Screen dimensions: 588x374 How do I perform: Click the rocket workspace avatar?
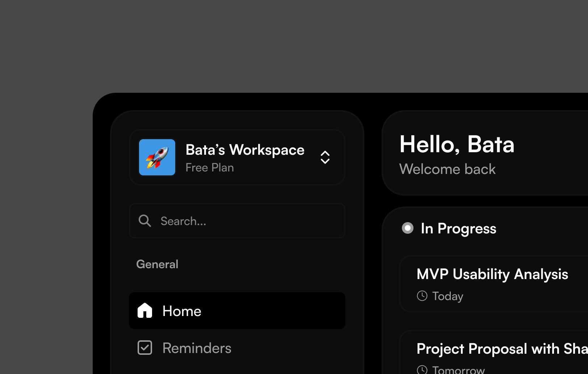[x=157, y=157]
